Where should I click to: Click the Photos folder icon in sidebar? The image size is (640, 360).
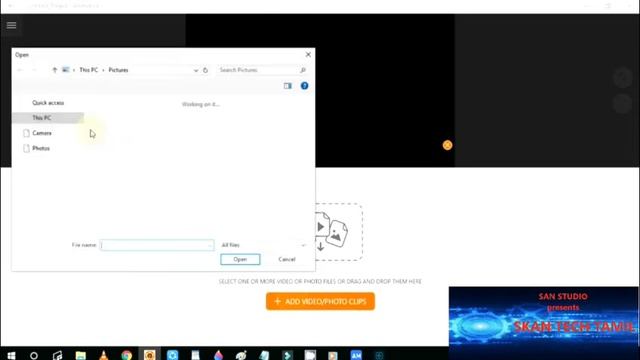coord(27,148)
